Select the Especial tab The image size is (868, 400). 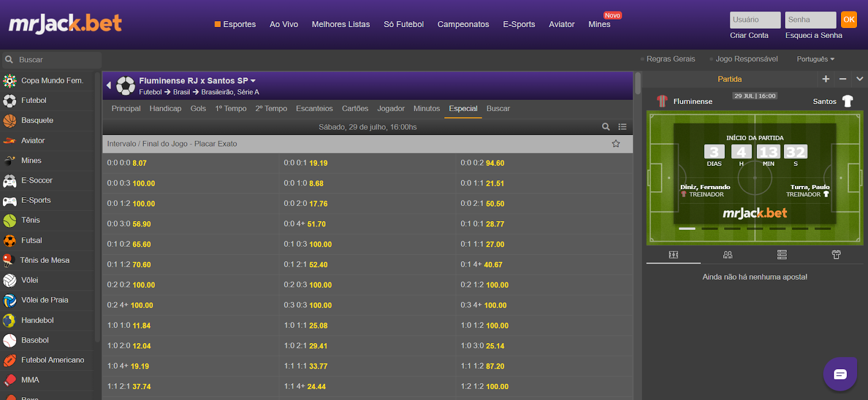click(463, 109)
